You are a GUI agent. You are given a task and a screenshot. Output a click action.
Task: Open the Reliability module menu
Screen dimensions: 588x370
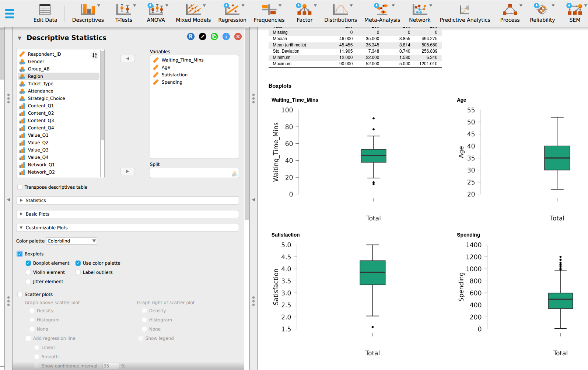(x=542, y=13)
